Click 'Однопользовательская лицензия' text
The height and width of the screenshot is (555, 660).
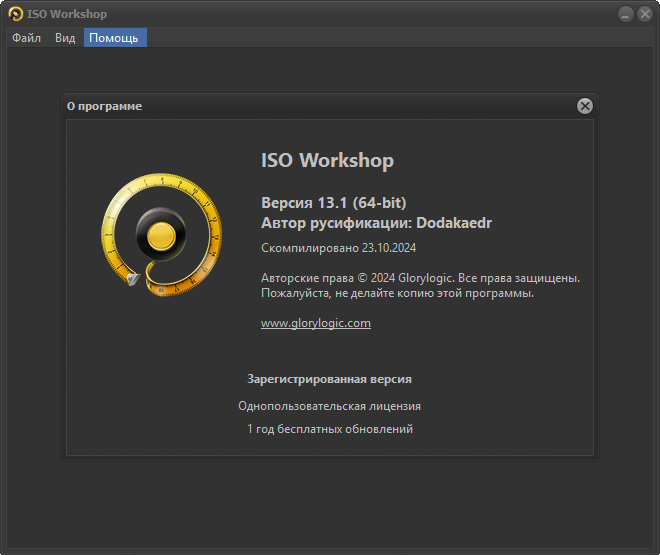pyautogui.click(x=330, y=406)
